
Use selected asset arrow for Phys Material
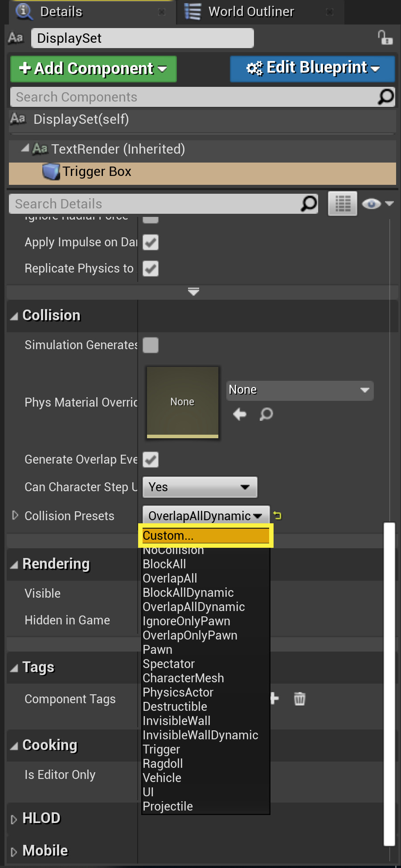click(x=240, y=414)
